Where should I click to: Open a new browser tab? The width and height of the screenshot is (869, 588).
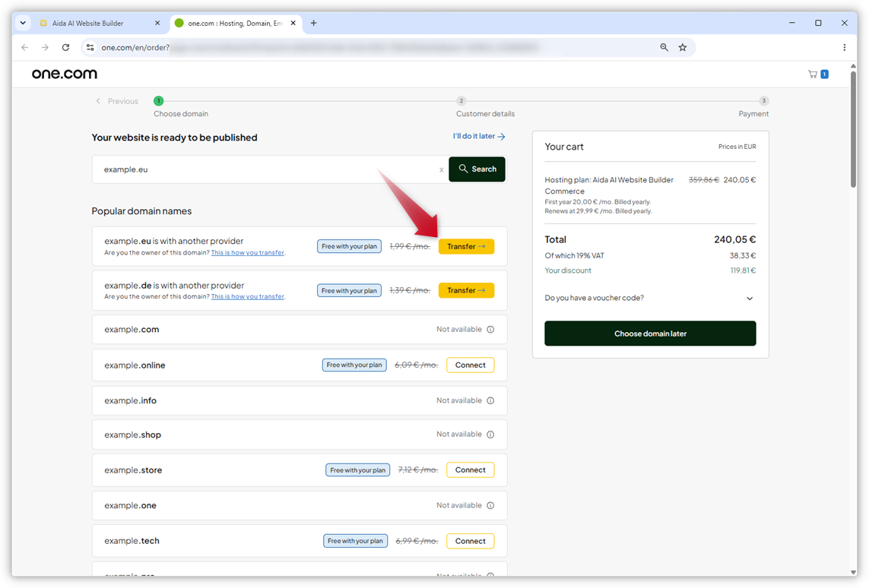pyautogui.click(x=314, y=24)
